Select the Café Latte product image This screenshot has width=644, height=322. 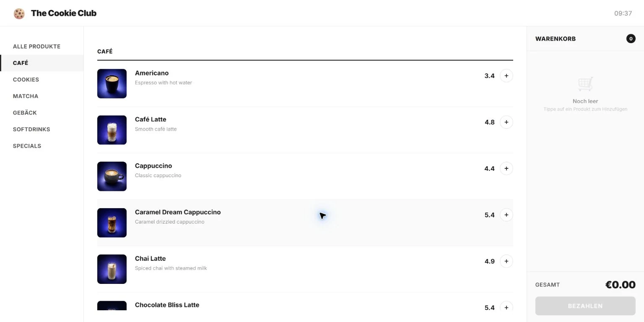(112, 130)
